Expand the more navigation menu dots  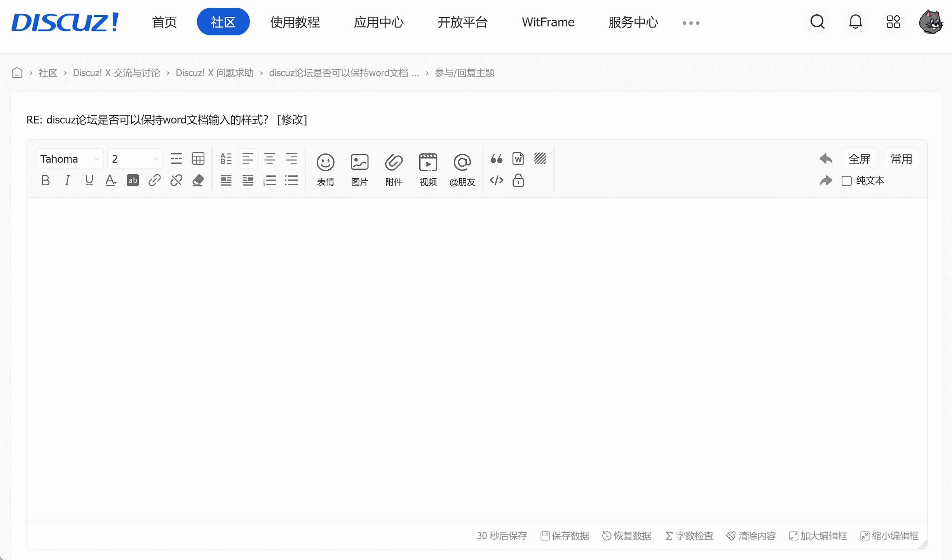pos(691,23)
